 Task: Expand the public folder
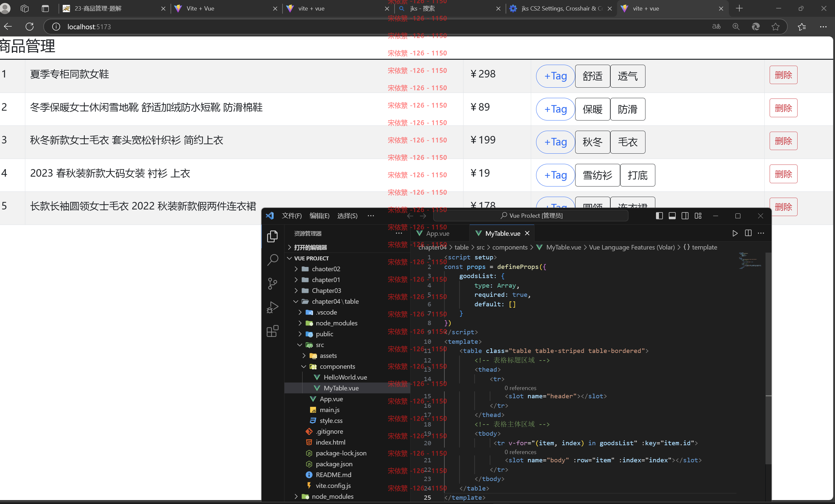tap(300, 334)
